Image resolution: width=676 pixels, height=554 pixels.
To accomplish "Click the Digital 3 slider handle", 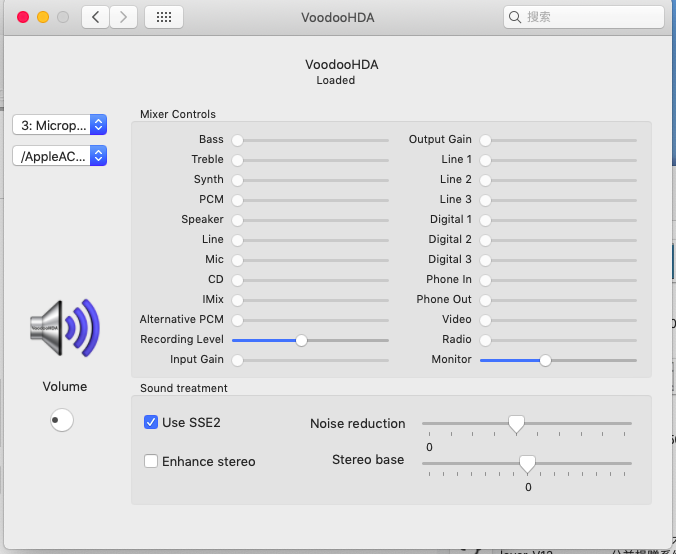I will [x=485, y=260].
